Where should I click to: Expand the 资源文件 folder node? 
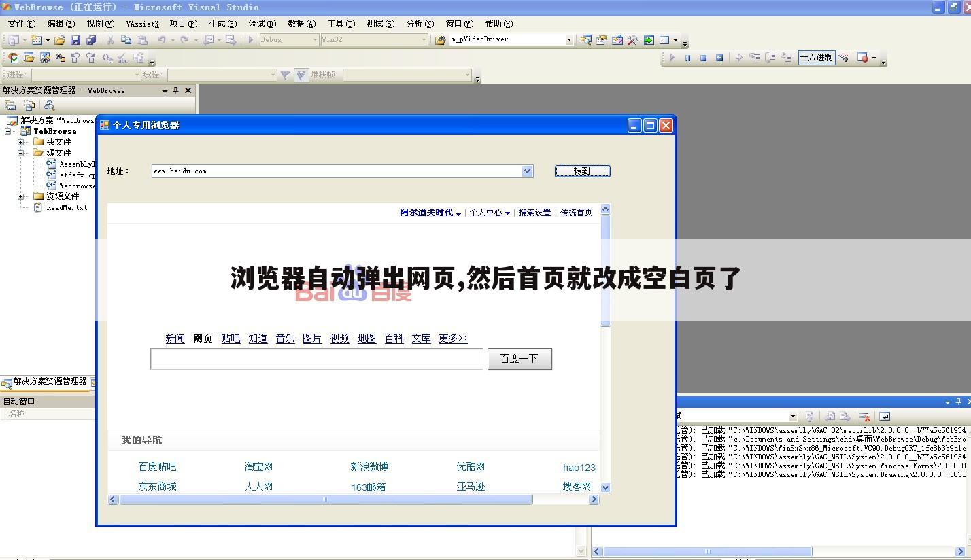pos(21,196)
